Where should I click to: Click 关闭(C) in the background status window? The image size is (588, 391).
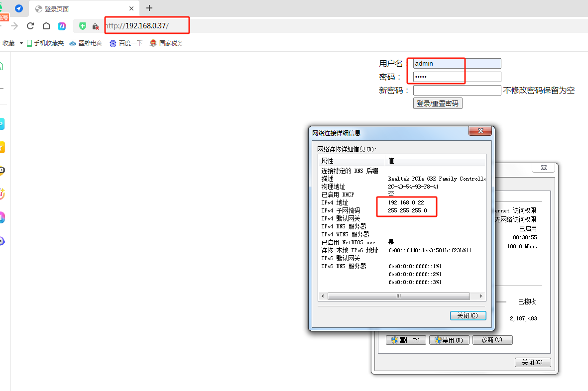(533, 362)
